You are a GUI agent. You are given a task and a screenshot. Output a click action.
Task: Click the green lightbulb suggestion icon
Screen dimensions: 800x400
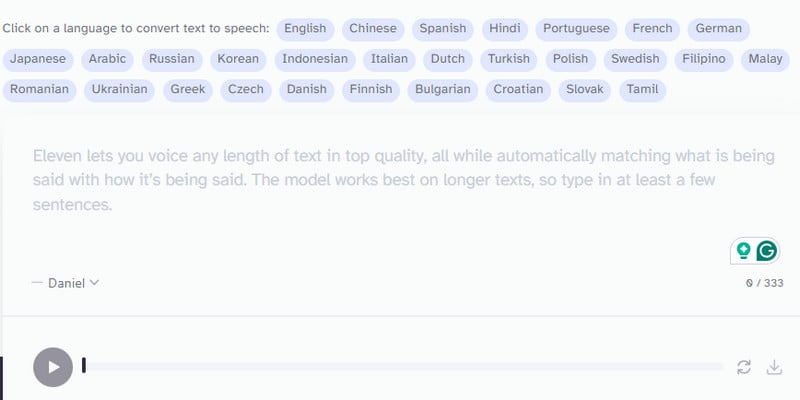coord(743,251)
